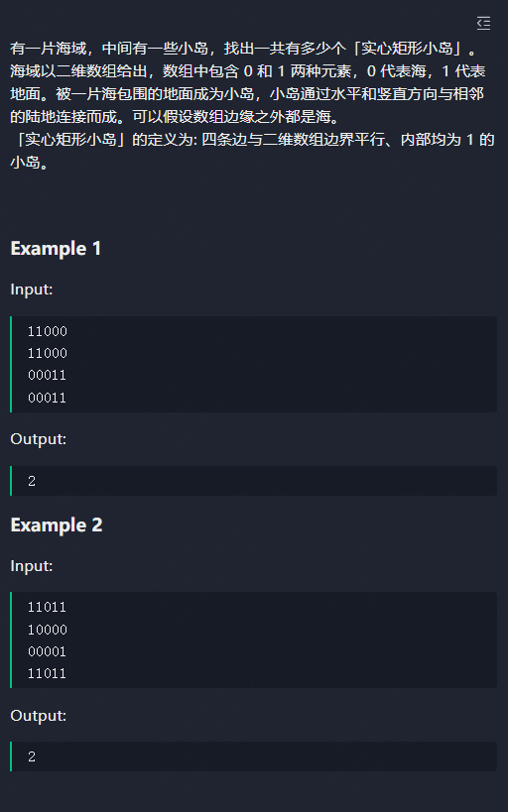Viewport: 508px width, 812px height.
Task: Click the last "00011" row of Example 1 input
Action: 48,398
